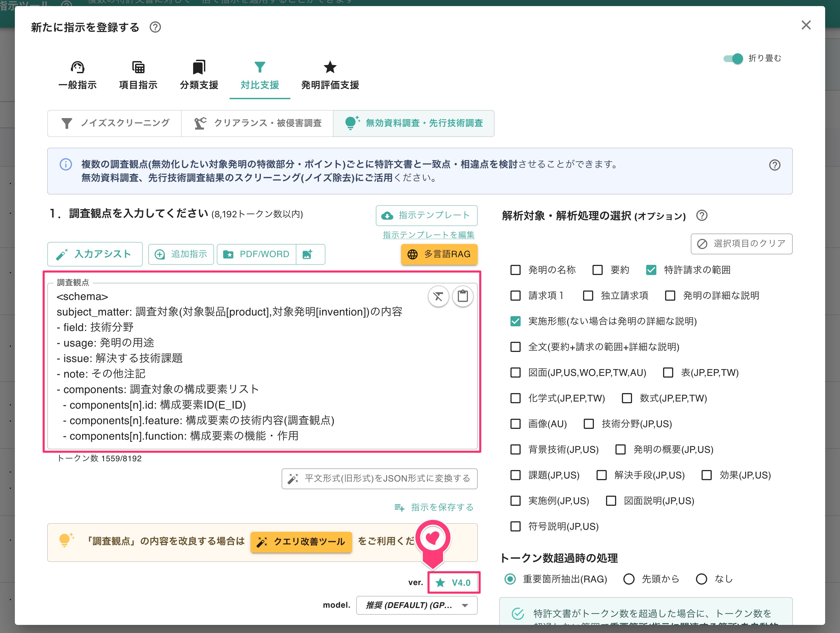
Task: Click the clipboard paste icon in 調査観点 field
Action: tap(463, 296)
